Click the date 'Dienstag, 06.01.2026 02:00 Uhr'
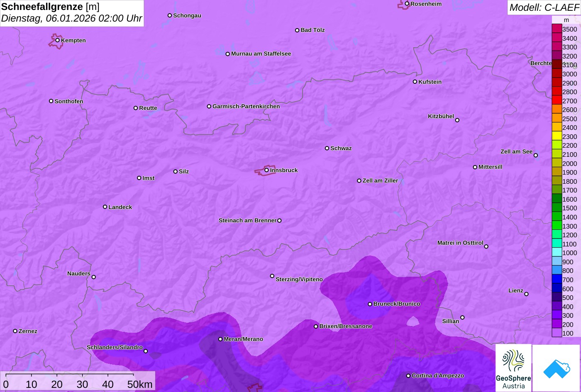 click(x=71, y=19)
